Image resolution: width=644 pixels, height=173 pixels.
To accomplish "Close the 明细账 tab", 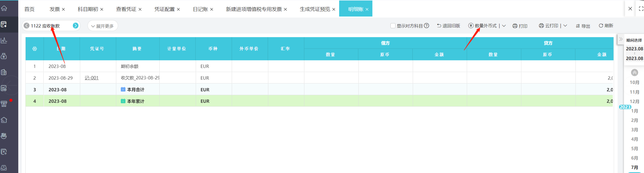I will 367,9.
